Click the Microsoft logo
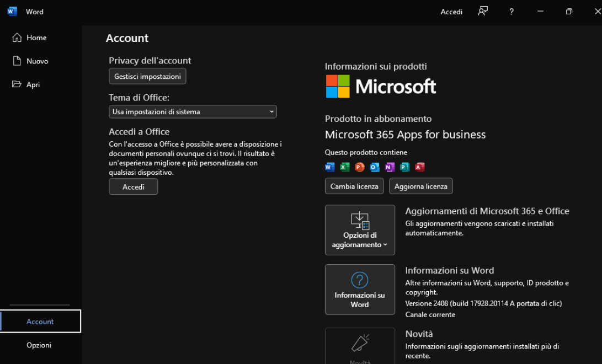 (381, 86)
